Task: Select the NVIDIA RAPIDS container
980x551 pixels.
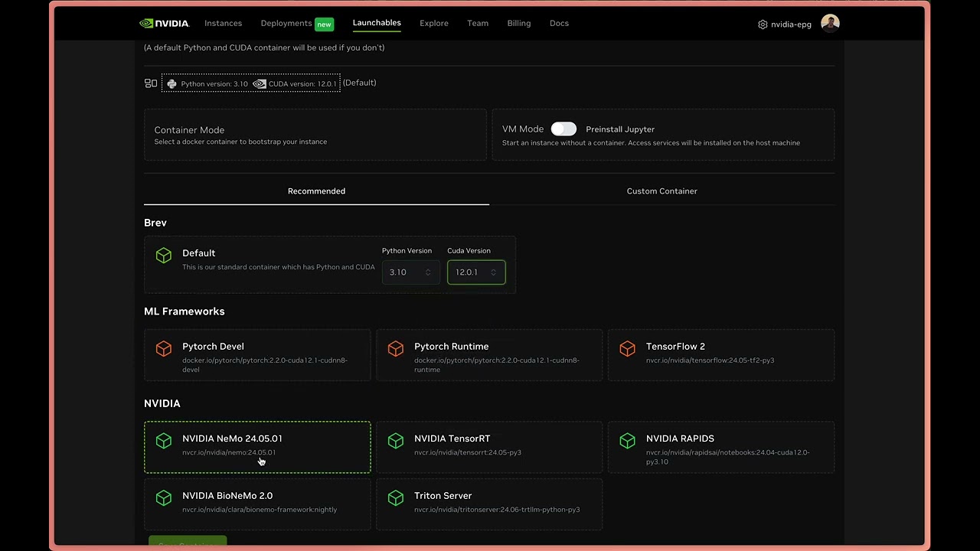Action: [x=721, y=447]
